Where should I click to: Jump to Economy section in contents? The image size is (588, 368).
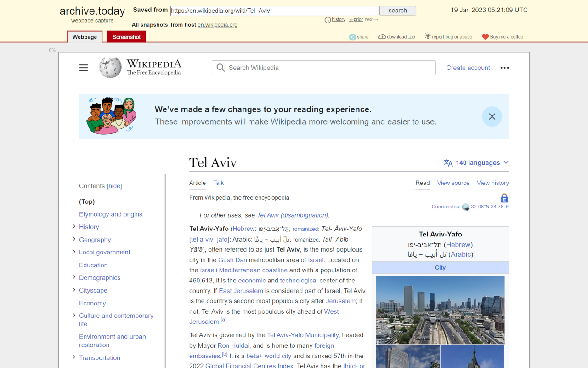[92, 303]
